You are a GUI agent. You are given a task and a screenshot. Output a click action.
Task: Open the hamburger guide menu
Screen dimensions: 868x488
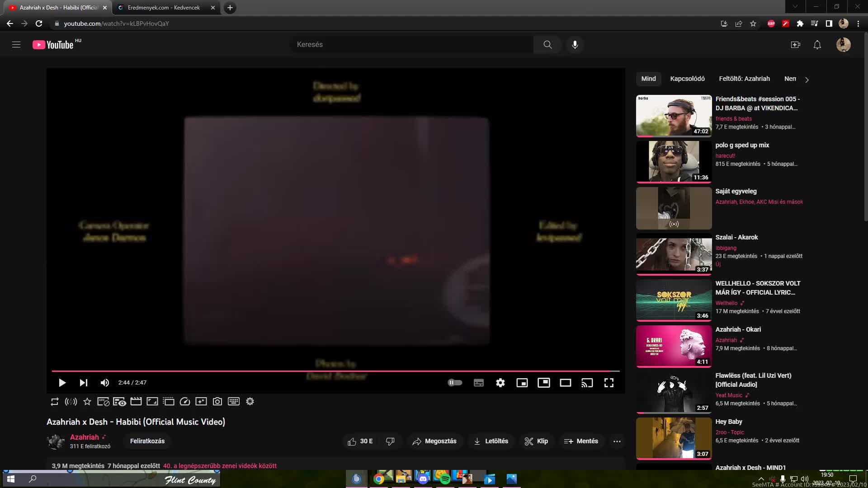[16, 44]
